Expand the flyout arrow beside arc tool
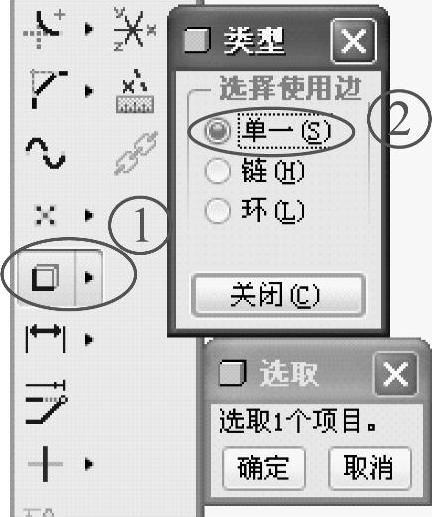Screen dimensions: 432x517 click(x=89, y=29)
